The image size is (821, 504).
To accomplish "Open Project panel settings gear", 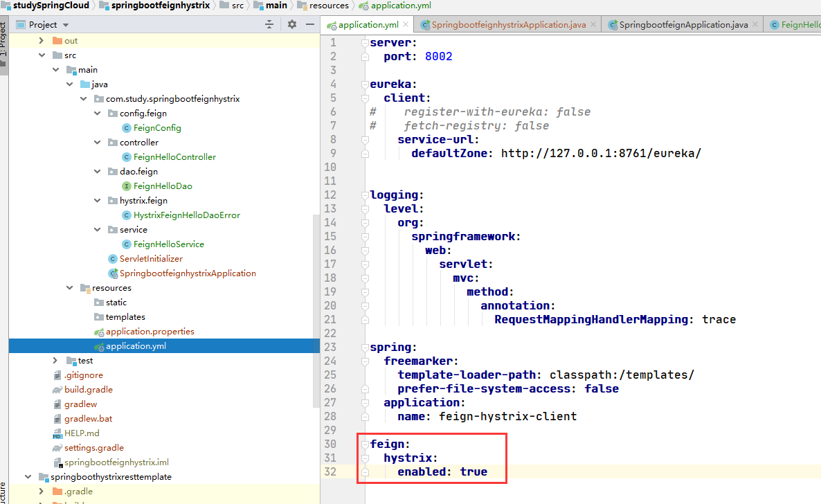I will click(x=292, y=25).
